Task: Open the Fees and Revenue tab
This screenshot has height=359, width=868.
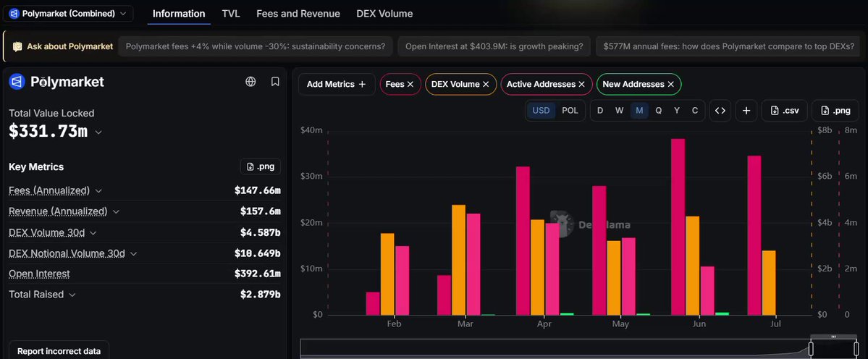Action: click(298, 14)
